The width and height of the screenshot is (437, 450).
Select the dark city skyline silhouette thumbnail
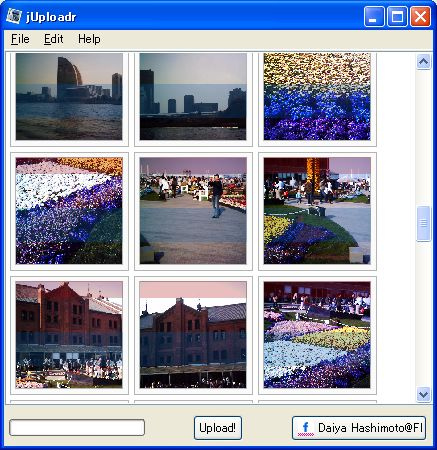[193, 97]
